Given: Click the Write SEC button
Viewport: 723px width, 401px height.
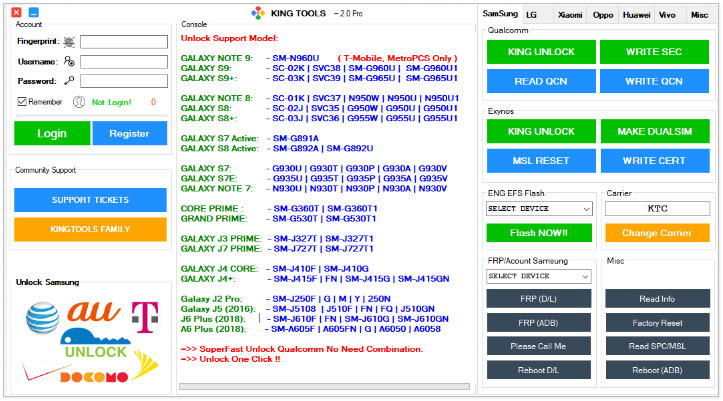Looking at the screenshot, I should [x=654, y=52].
